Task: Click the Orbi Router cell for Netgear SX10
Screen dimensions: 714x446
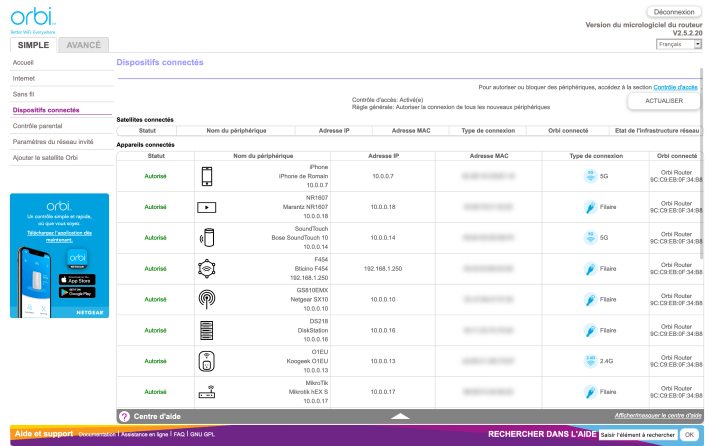Action: click(676, 300)
